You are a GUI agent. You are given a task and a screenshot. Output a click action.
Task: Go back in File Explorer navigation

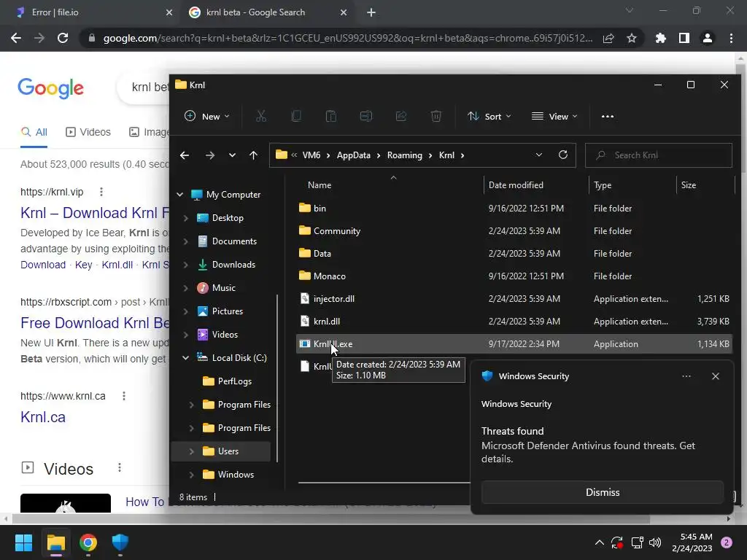click(185, 155)
